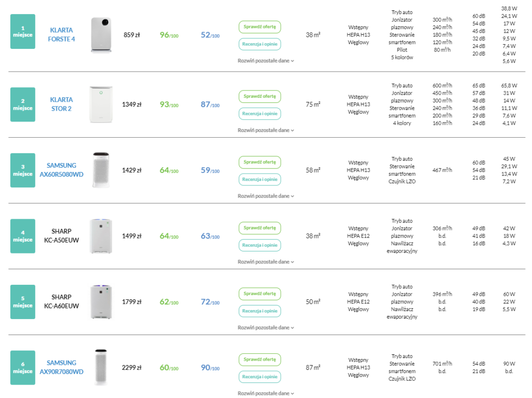Click the Samsung AX90R7080WD purifier image
The width and height of the screenshot is (532, 398).
[x=101, y=367]
